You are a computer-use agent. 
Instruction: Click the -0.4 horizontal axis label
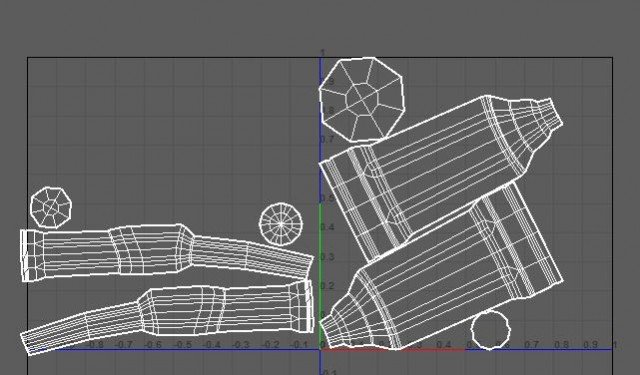tap(212, 345)
